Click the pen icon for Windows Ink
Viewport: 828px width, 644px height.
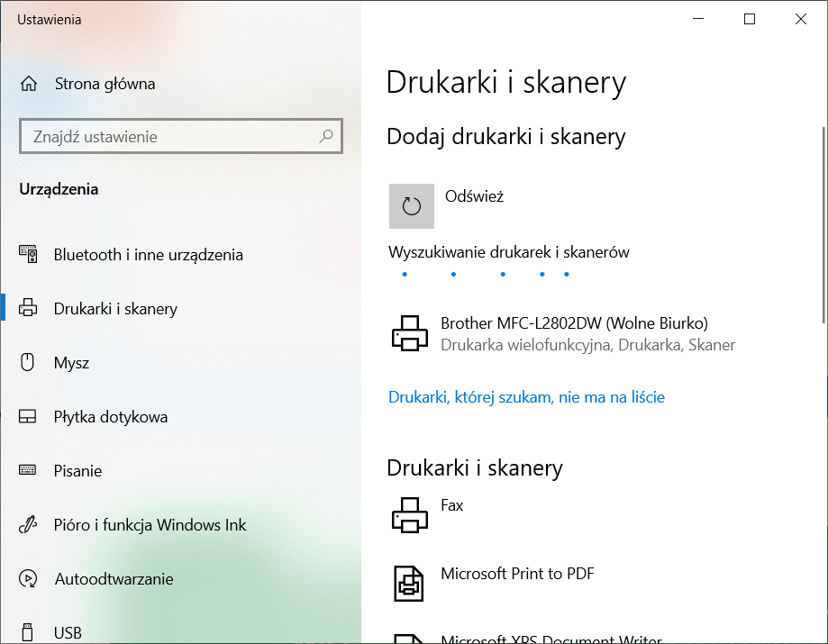pyautogui.click(x=29, y=525)
